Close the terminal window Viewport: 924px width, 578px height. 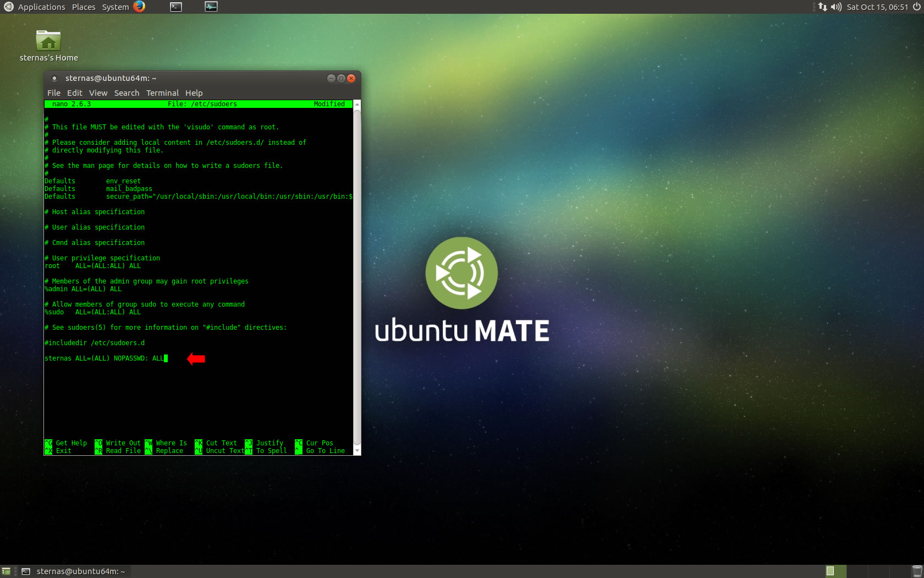click(x=351, y=78)
